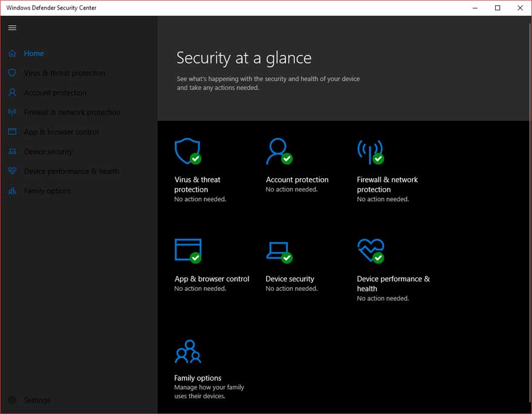The height and width of the screenshot is (414, 532).
Task: Open the large App & browser window tile icon
Action: (x=188, y=251)
